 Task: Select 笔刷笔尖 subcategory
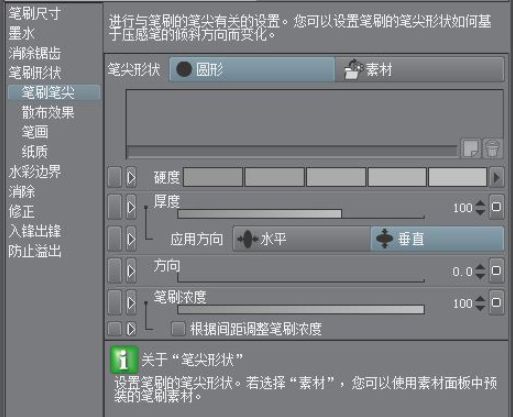[x=54, y=92]
